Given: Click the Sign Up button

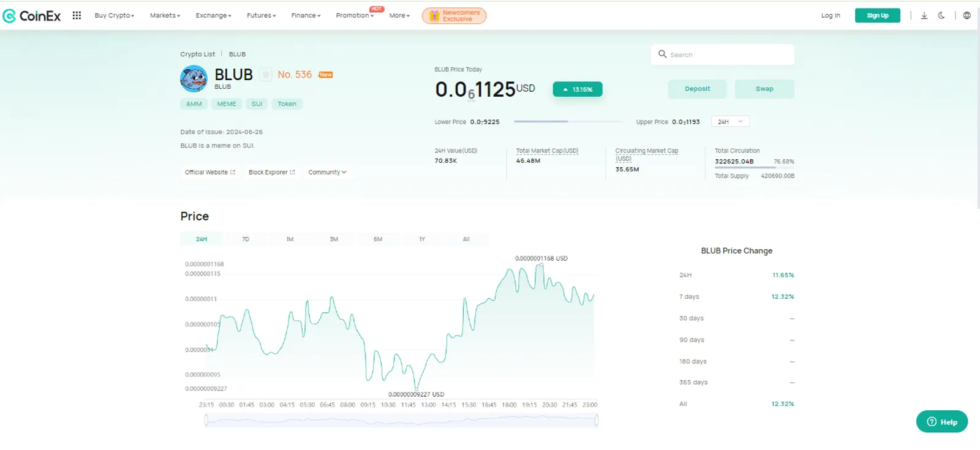Looking at the screenshot, I should 877,15.
